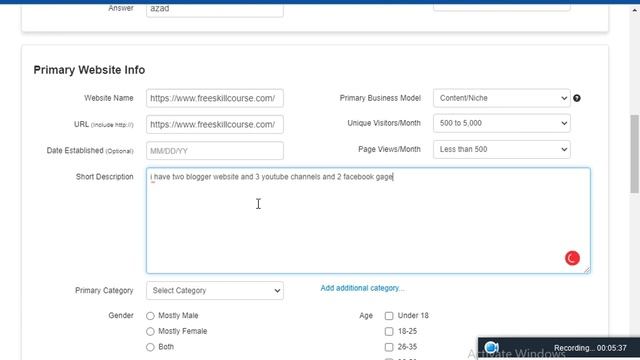The height and width of the screenshot is (360, 640).
Task: Open the Page Views/Month dropdown
Action: pyautogui.click(x=502, y=149)
